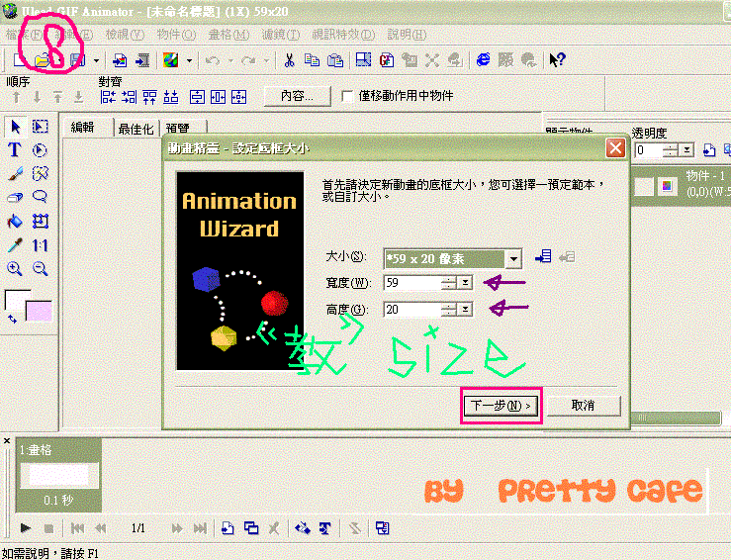Image resolution: width=731 pixels, height=560 pixels.
Task: Click the object panel horizontal scrollbar
Action: (x=676, y=418)
